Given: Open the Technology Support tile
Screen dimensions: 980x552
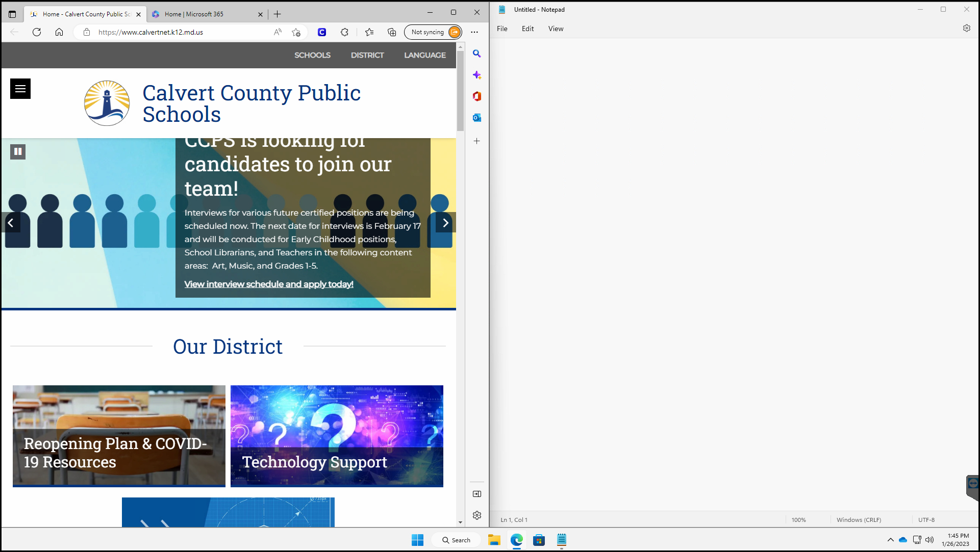Looking at the screenshot, I should pos(337,436).
